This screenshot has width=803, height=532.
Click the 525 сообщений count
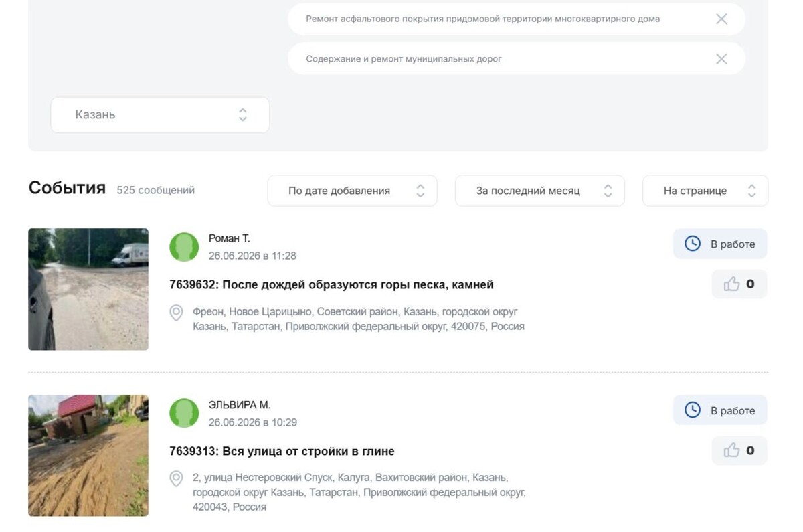pyautogui.click(x=155, y=190)
